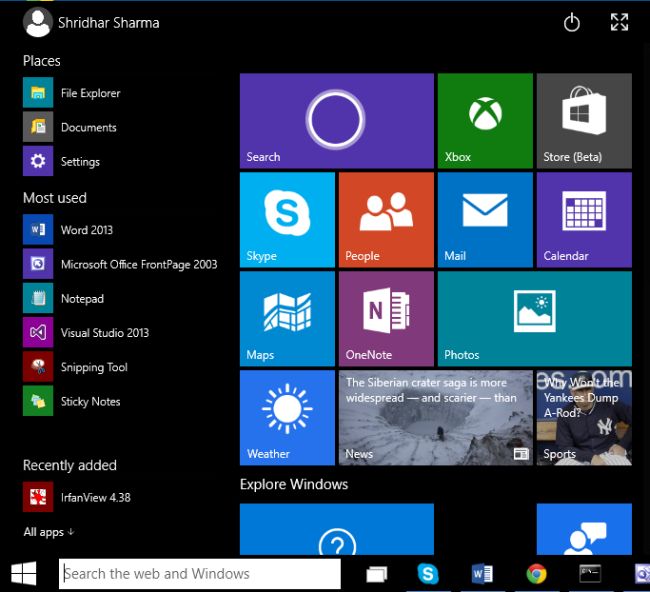Launch the Xbox tile
650x592 pixels.
485,121
